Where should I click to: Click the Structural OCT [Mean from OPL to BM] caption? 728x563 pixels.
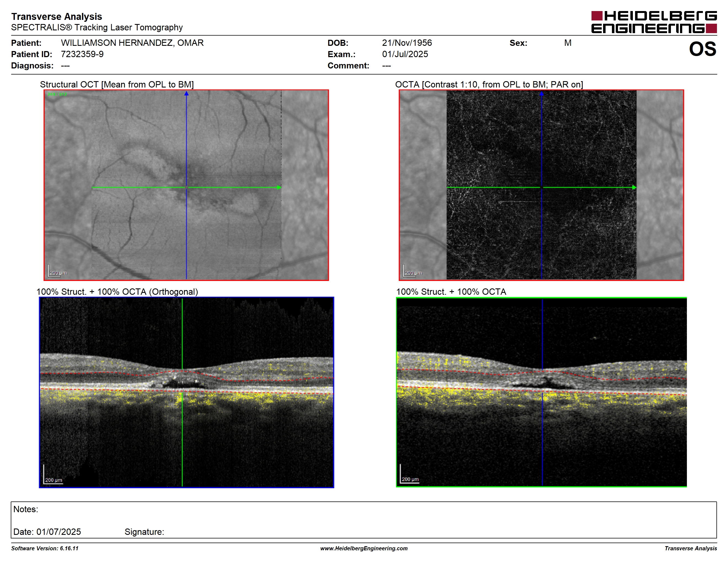click(117, 84)
